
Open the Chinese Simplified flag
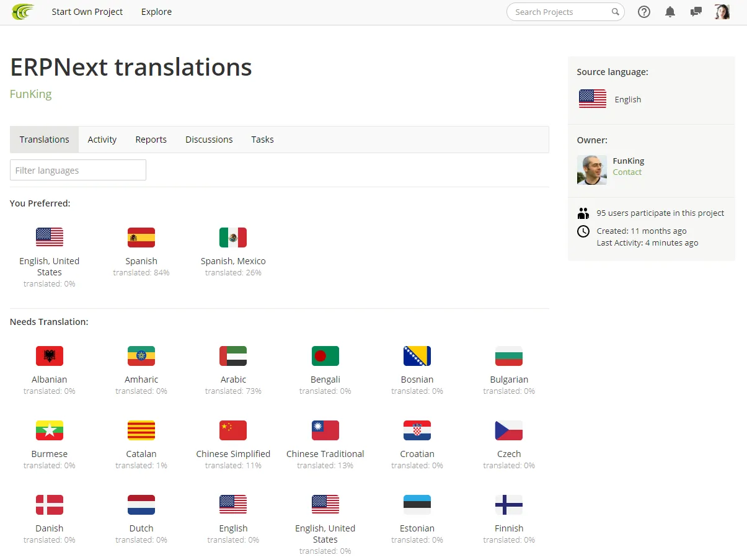click(233, 430)
